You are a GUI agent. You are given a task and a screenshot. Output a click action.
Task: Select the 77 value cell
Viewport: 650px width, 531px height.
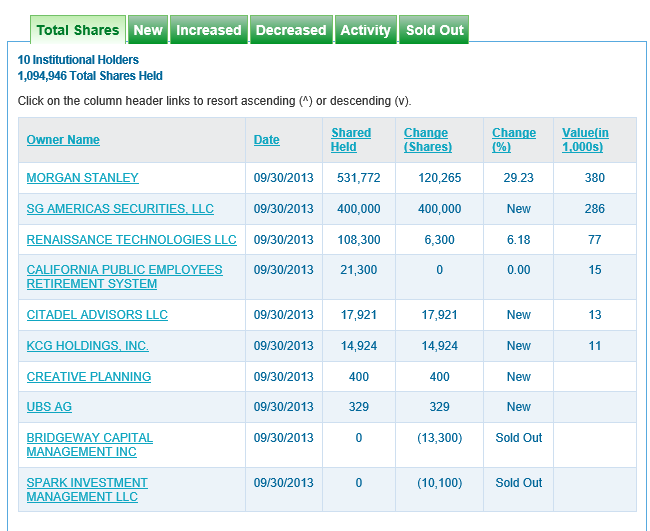pos(595,240)
